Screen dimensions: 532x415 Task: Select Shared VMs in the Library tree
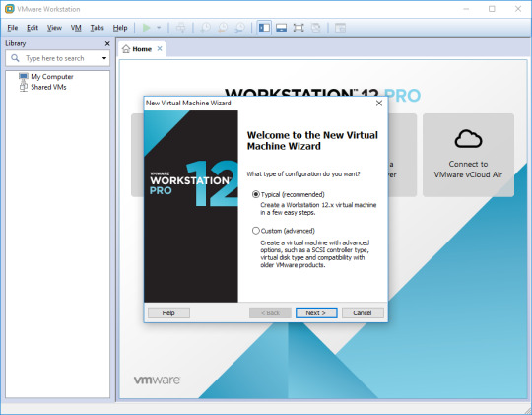(42, 87)
